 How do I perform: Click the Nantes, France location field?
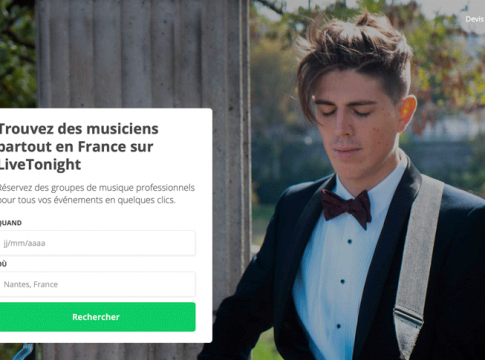click(97, 284)
